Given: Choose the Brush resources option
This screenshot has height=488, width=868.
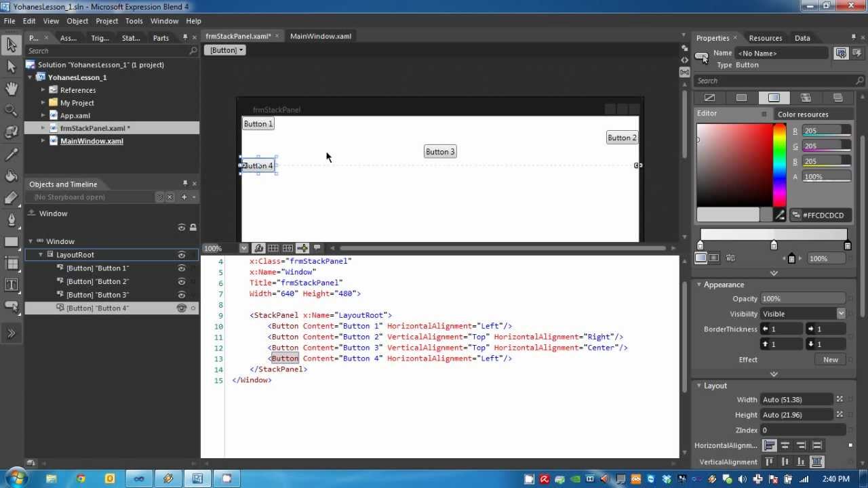Looking at the screenshot, I should point(837,98).
